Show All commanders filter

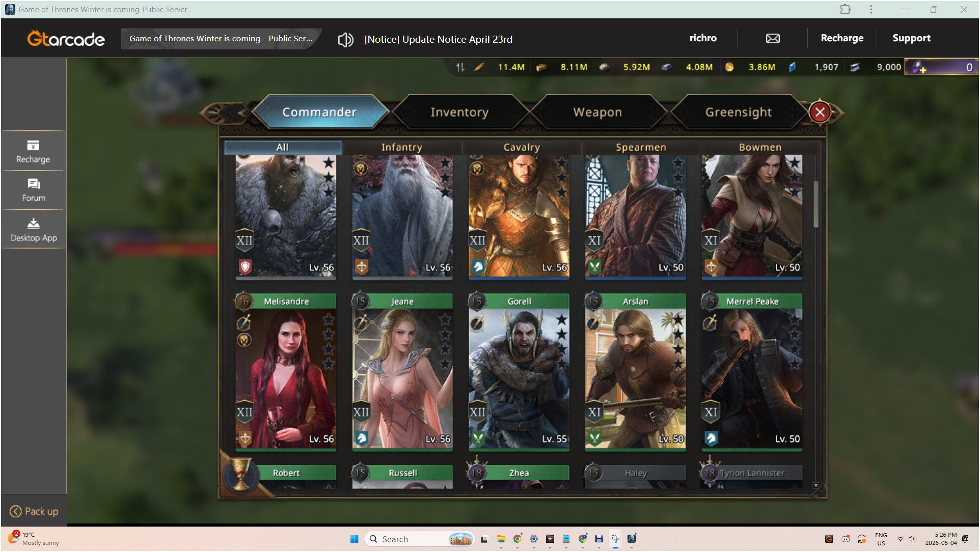pos(283,147)
